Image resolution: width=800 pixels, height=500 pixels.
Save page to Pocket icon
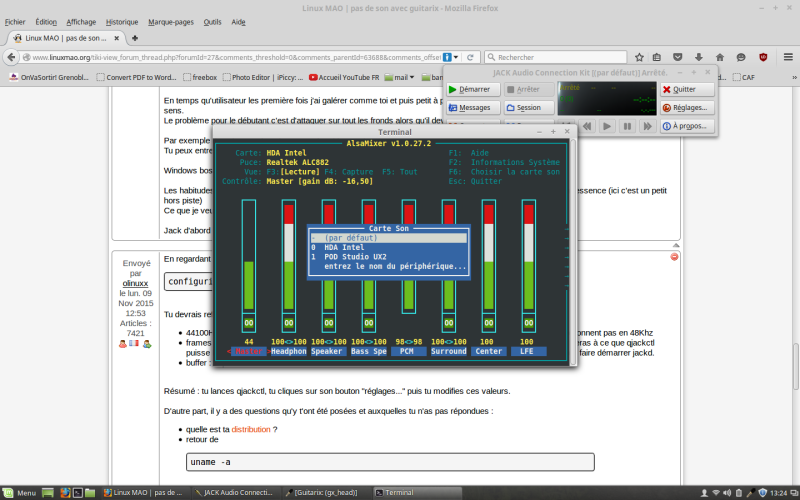point(678,57)
